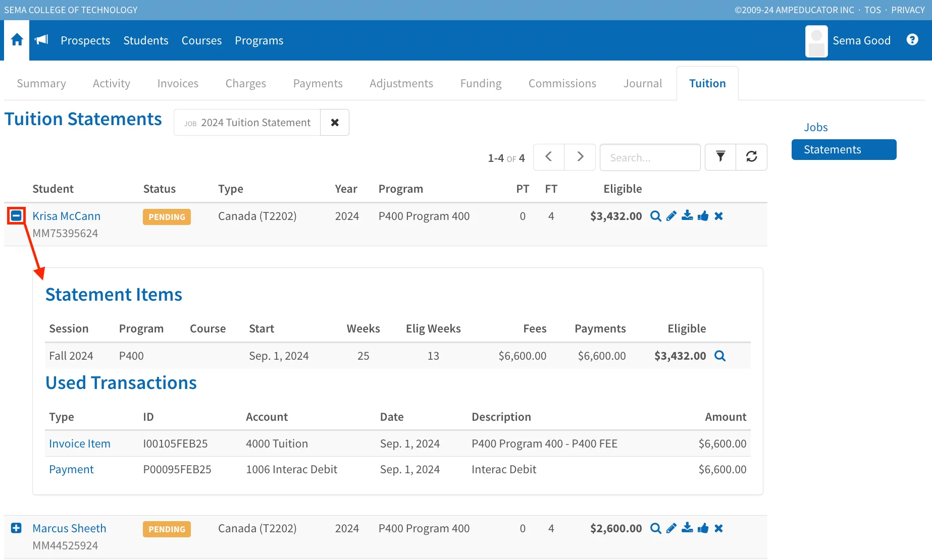This screenshot has width=932, height=560.
Task: View Fall 2024 statement item magnifier
Action: 720,356
